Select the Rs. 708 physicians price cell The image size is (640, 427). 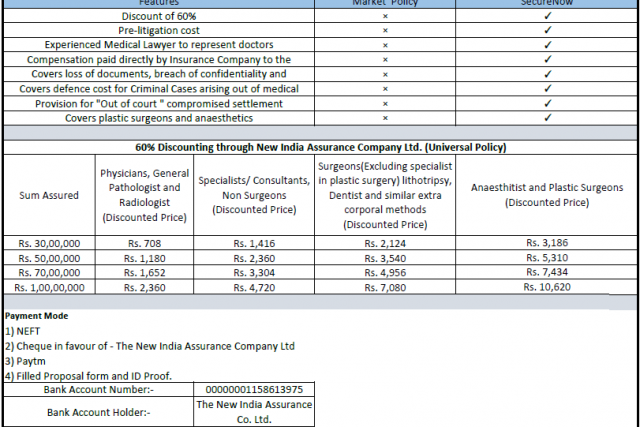(x=143, y=243)
